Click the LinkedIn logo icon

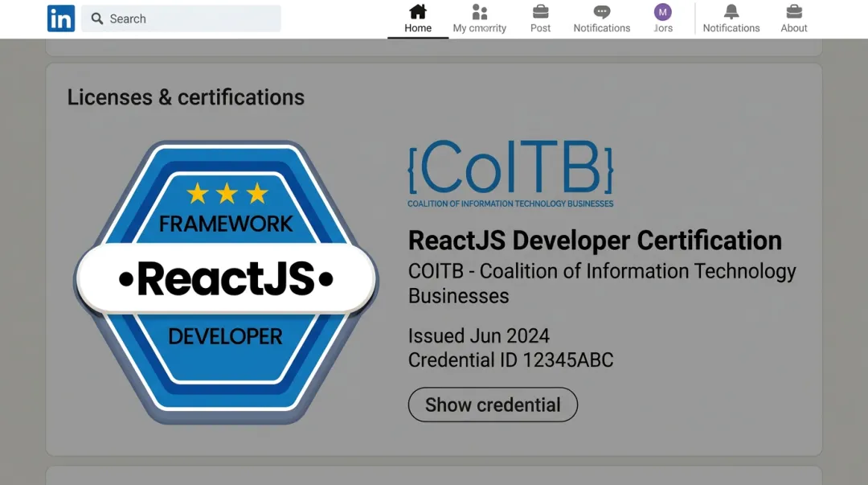[61, 18]
